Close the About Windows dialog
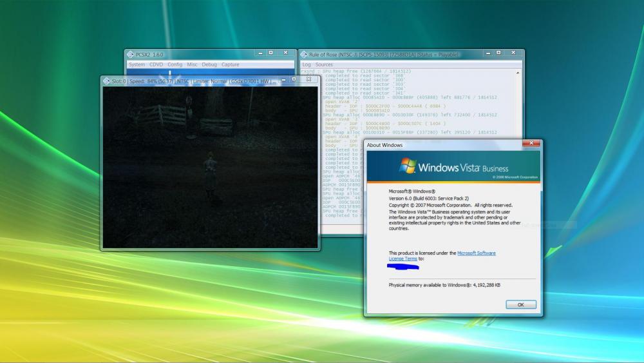Screen dimensions: 644x363 click(x=531, y=143)
